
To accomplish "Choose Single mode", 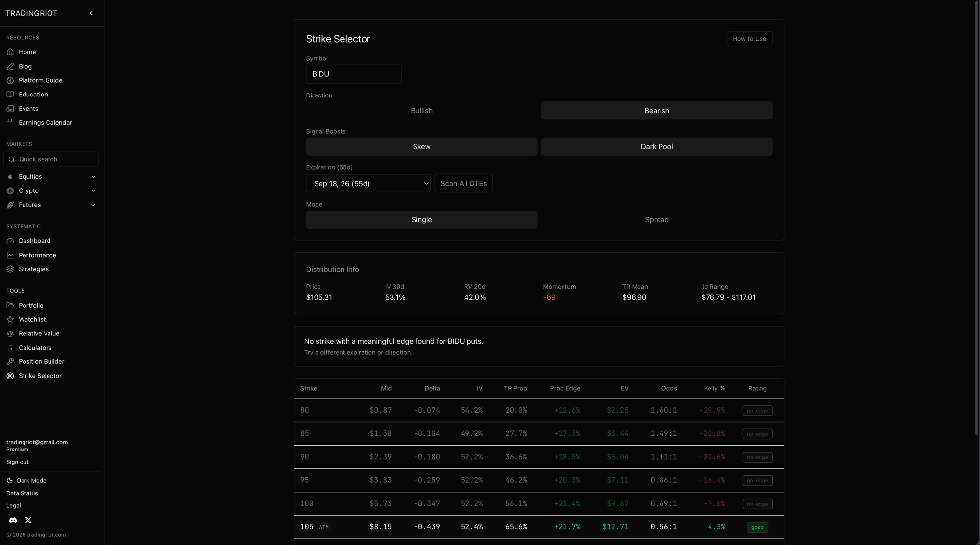I will 421,220.
